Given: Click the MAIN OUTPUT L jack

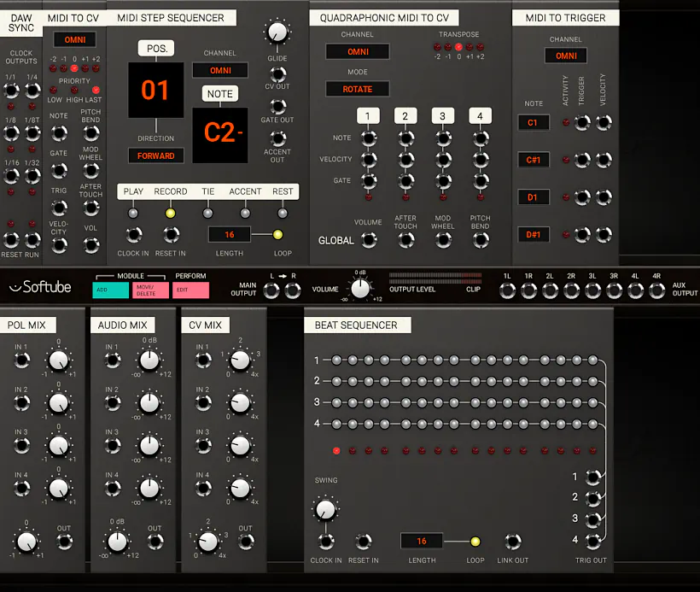Looking at the screenshot, I should [271, 290].
